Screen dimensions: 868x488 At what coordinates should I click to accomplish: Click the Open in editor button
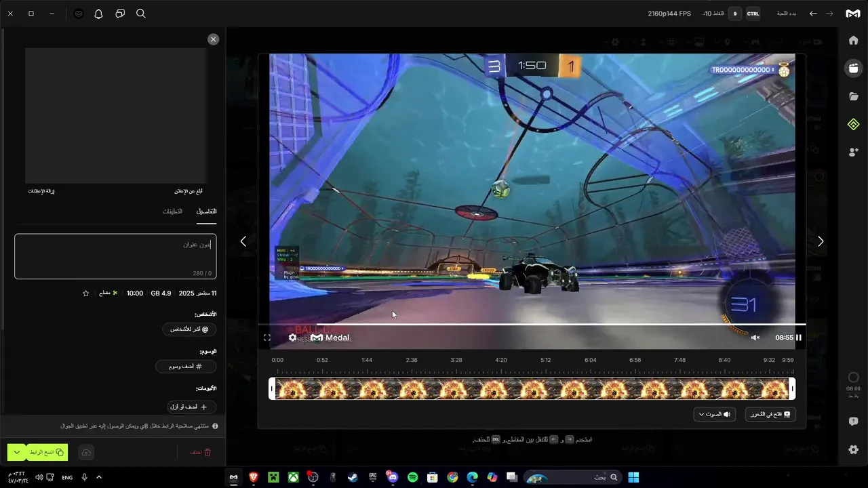(x=770, y=414)
